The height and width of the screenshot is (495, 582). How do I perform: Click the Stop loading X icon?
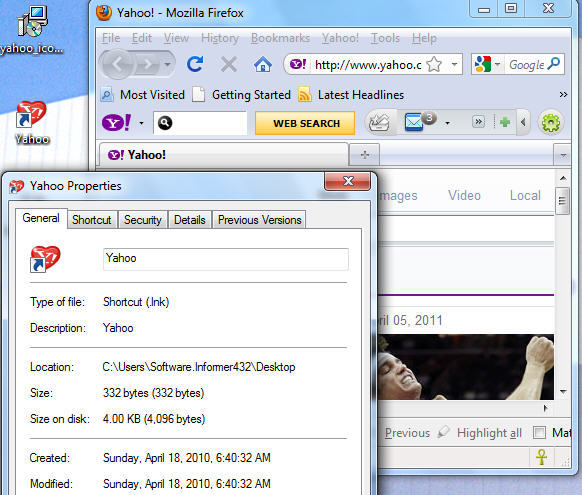tap(229, 64)
